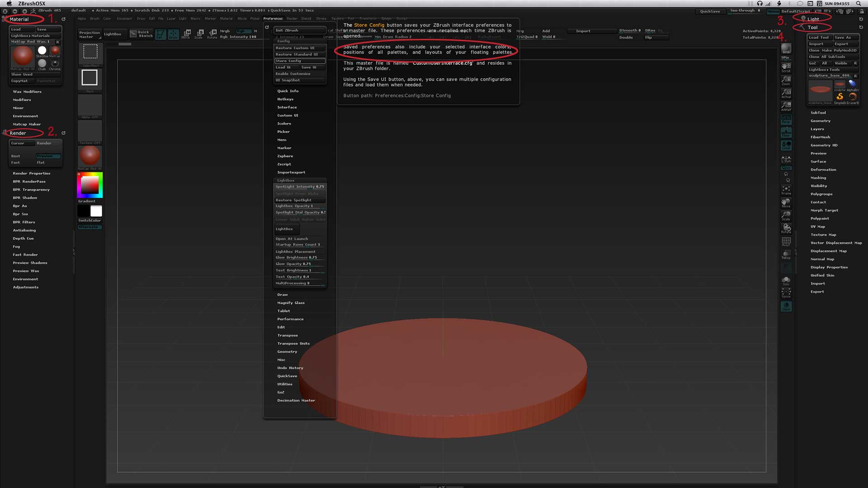Click the Scale view icon on right shelf
This screenshot has height=488, width=868.
pyautogui.click(x=786, y=216)
